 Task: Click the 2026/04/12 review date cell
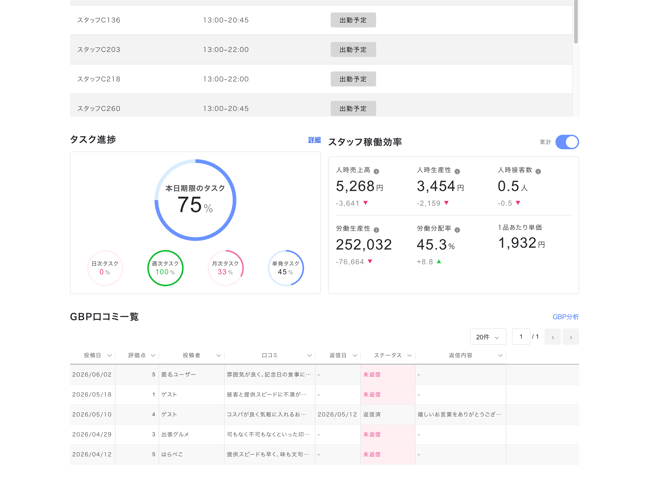[92, 454]
